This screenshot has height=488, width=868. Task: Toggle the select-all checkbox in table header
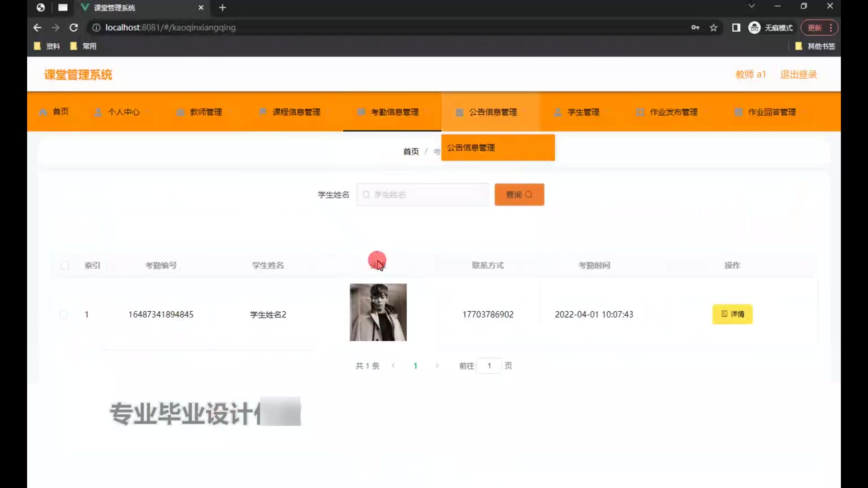(x=65, y=265)
